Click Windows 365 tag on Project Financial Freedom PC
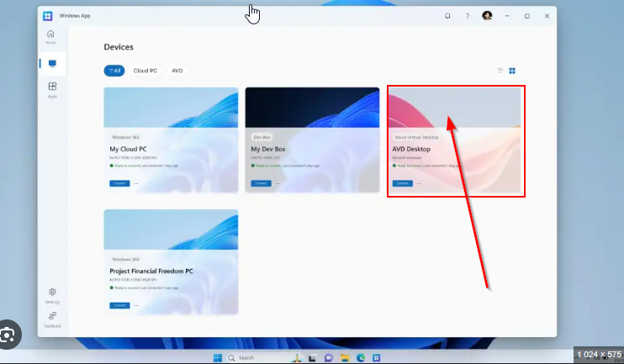The image size is (624, 364). 125,260
